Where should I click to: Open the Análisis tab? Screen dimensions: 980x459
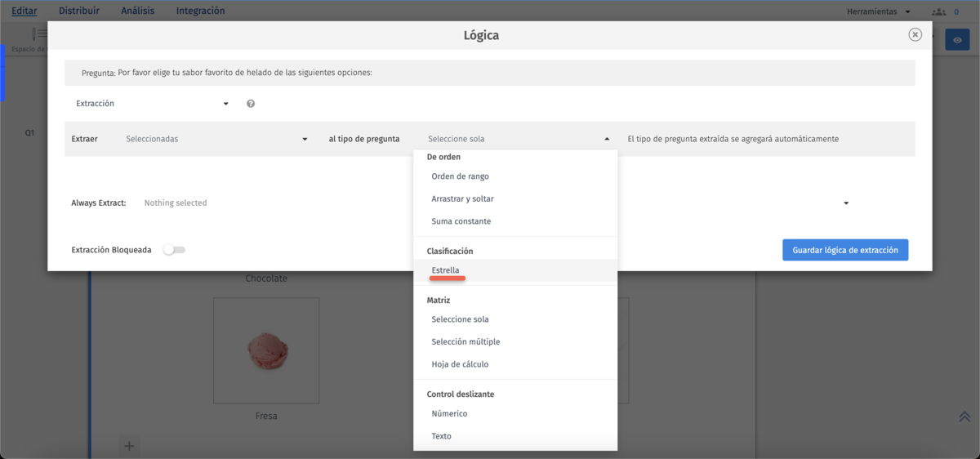[137, 11]
